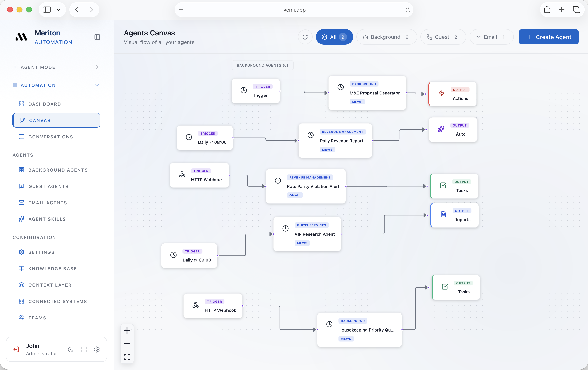Open the grid apps icon in user panel
Image resolution: width=588 pixels, height=370 pixels.
pos(83,350)
